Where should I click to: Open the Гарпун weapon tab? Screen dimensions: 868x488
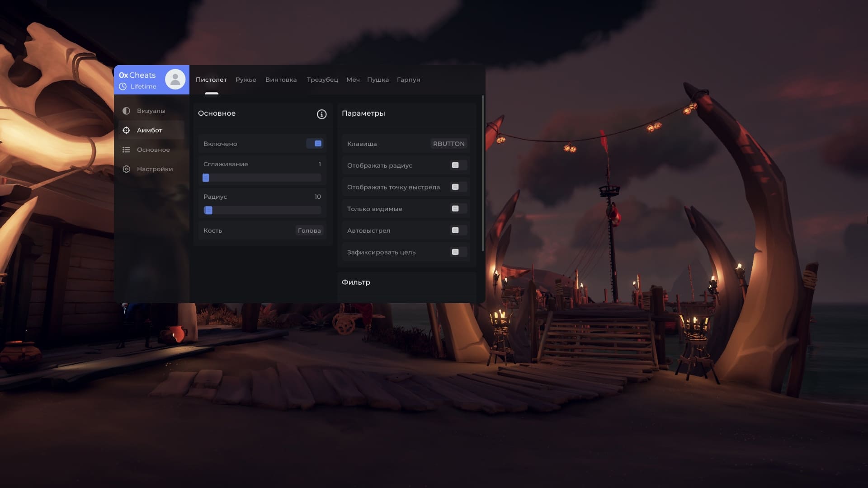[408, 80]
